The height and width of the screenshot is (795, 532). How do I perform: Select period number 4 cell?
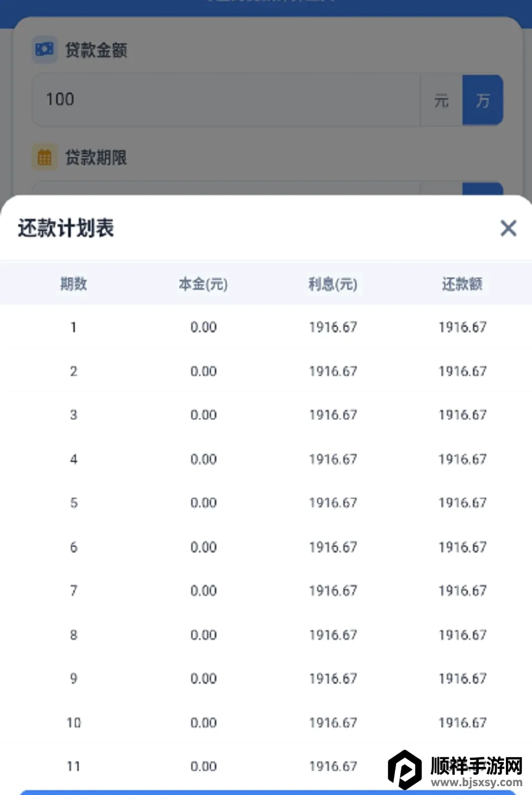73,459
